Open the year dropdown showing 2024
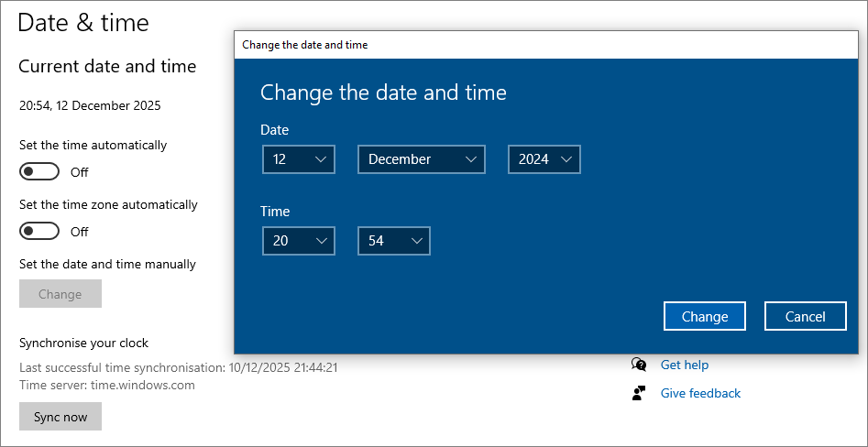 [x=544, y=159]
